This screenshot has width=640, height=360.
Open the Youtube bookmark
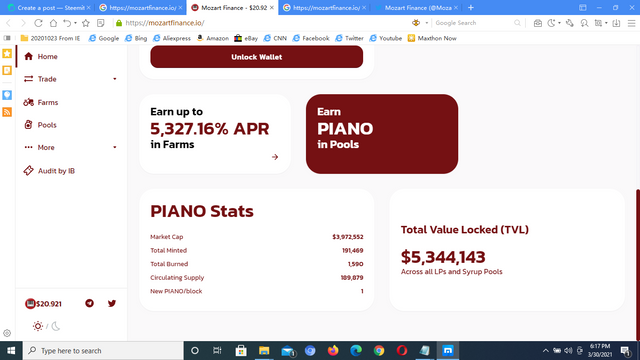(386, 38)
